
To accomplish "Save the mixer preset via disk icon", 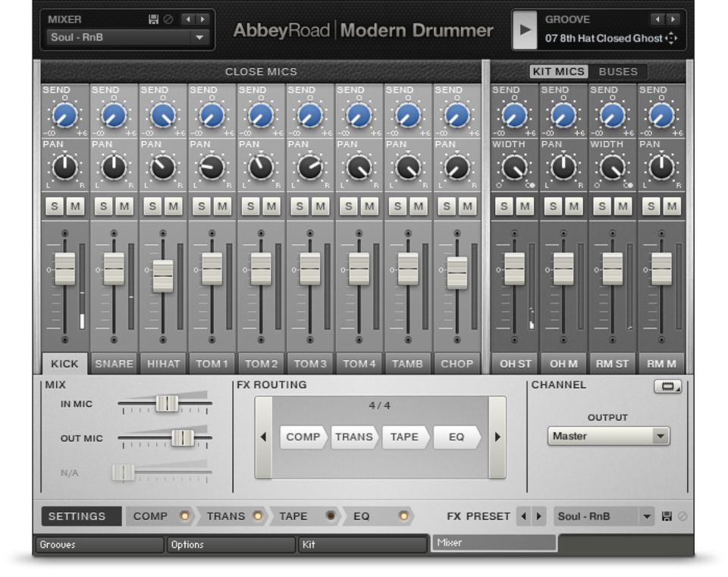I will (154, 20).
